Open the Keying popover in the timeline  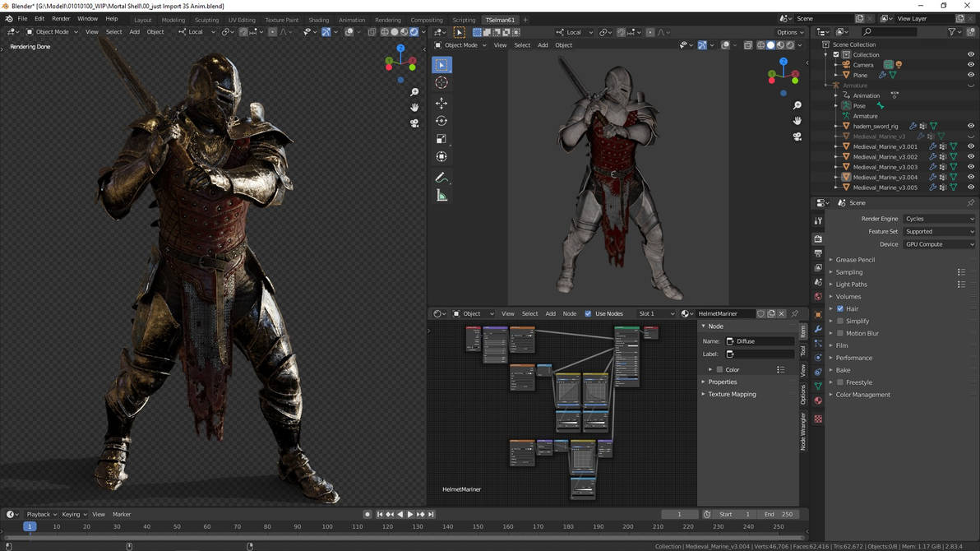[x=74, y=514]
